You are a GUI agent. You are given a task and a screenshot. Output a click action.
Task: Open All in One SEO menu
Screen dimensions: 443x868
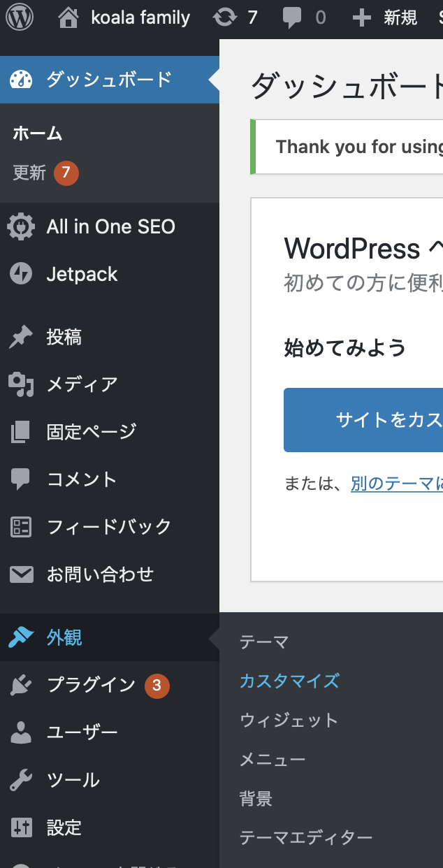click(110, 226)
